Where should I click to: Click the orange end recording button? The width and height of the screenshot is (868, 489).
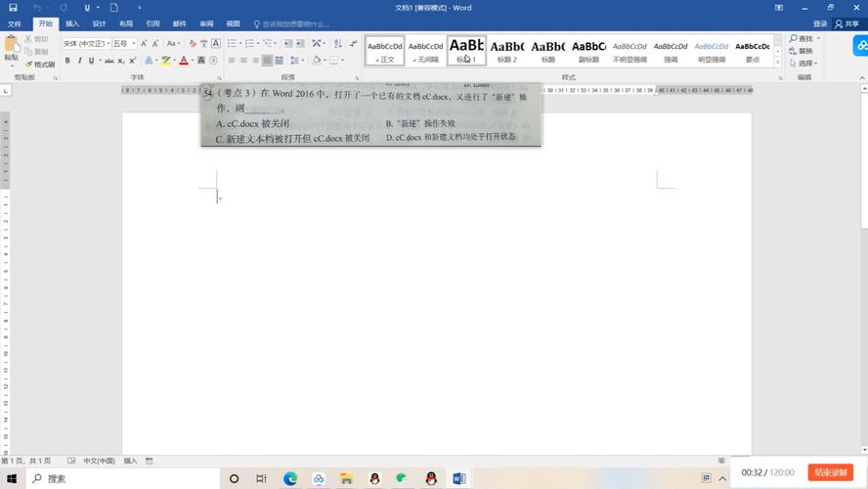pyautogui.click(x=830, y=472)
